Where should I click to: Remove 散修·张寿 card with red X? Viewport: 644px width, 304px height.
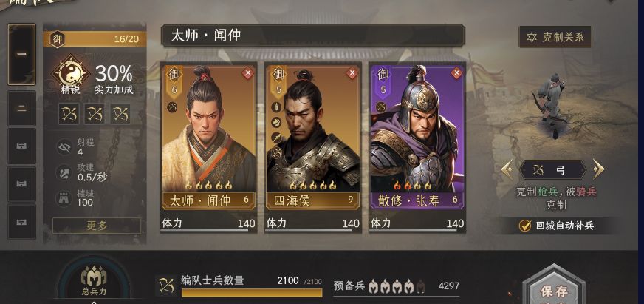tap(456, 74)
